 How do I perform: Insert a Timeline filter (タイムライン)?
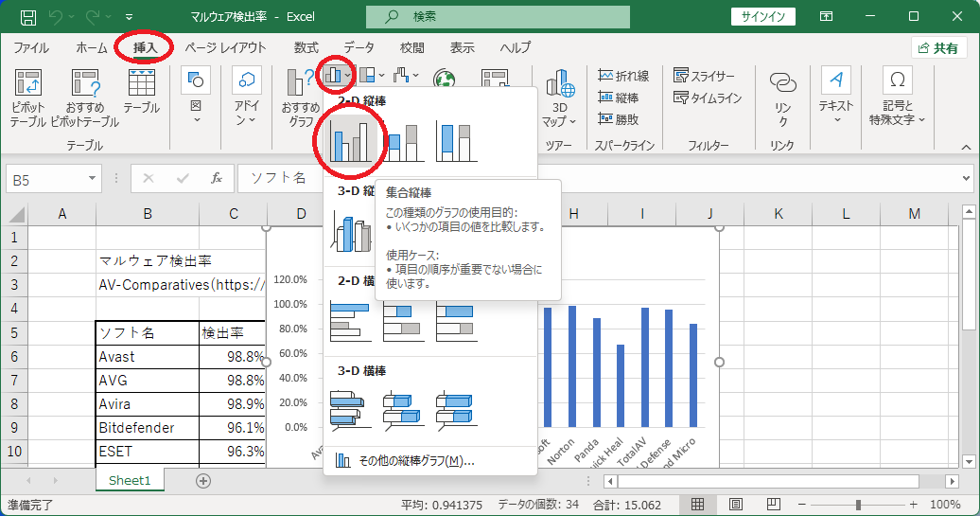point(708,98)
